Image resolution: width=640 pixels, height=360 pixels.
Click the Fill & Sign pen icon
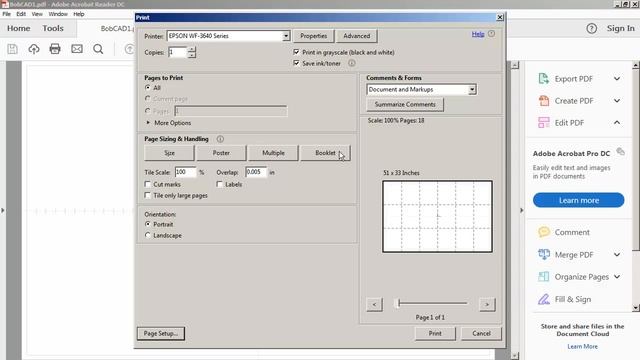click(x=543, y=299)
